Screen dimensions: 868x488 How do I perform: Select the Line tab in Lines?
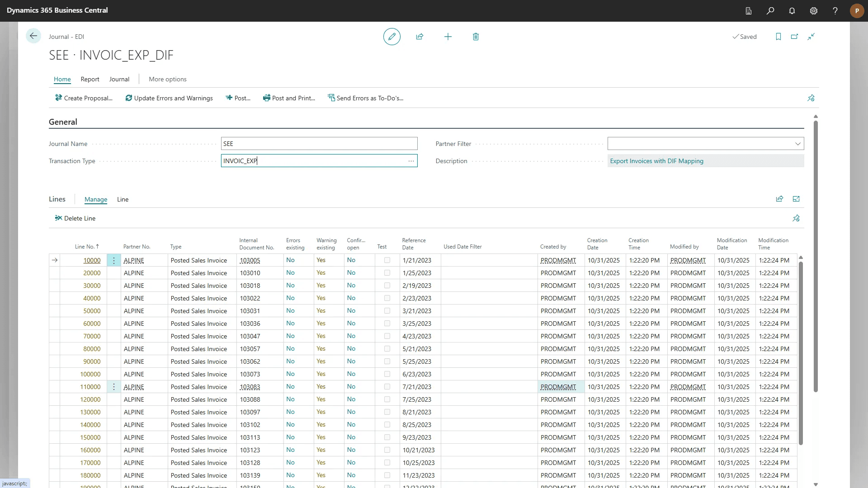123,199
